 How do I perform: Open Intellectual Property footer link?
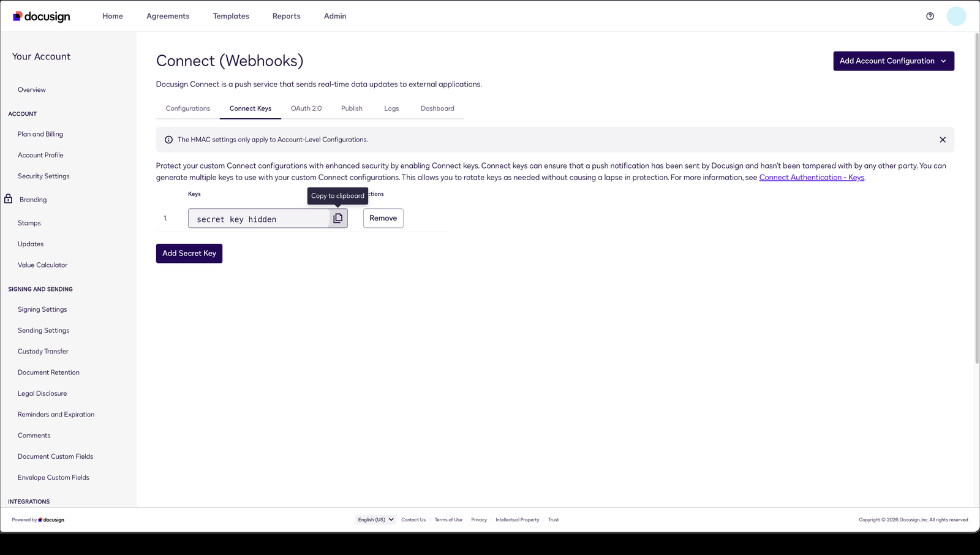[x=518, y=520]
